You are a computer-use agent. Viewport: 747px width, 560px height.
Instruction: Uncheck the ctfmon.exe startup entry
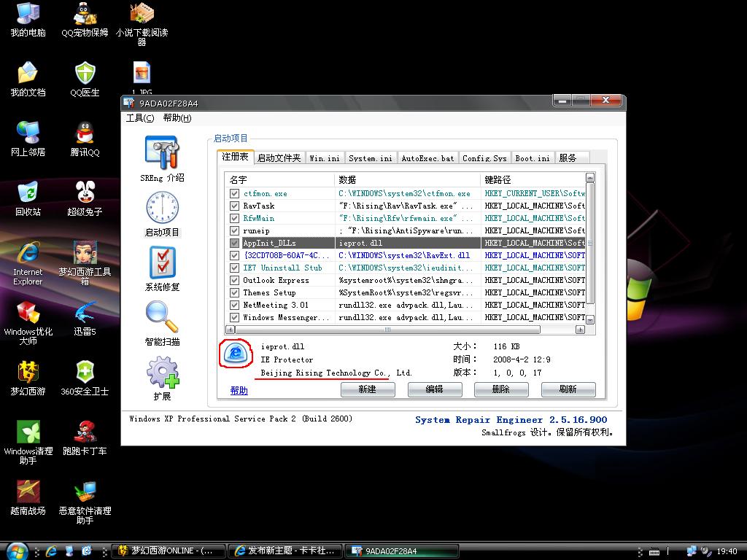tap(234, 194)
